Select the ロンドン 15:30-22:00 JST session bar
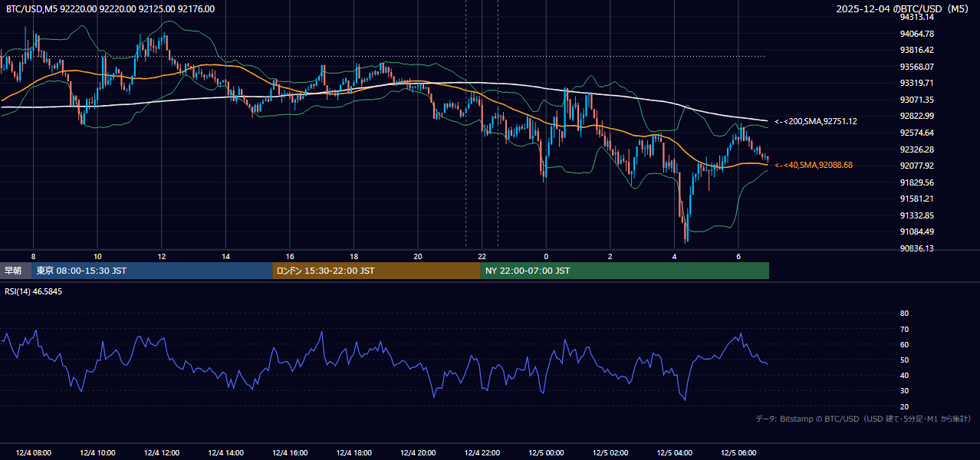This screenshot has height=460, width=980. [377, 271]
